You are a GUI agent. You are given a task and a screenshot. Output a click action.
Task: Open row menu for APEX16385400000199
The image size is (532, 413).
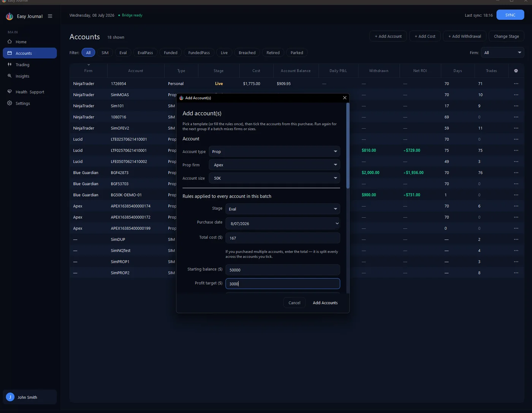point(516,228)
